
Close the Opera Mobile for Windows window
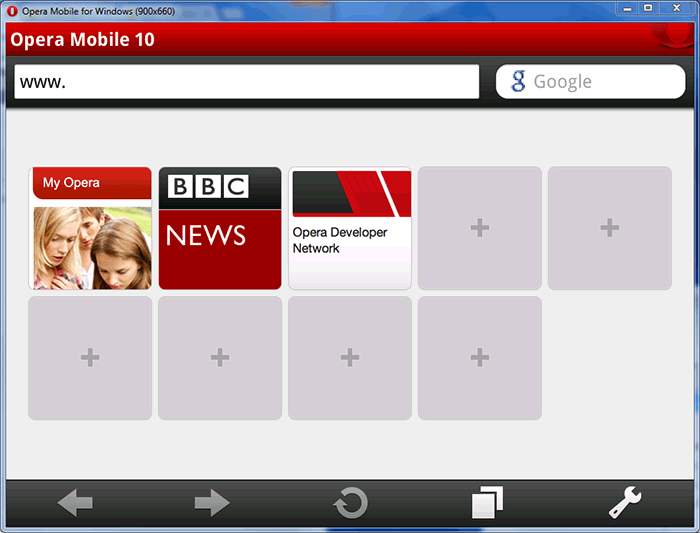(676, 8)
